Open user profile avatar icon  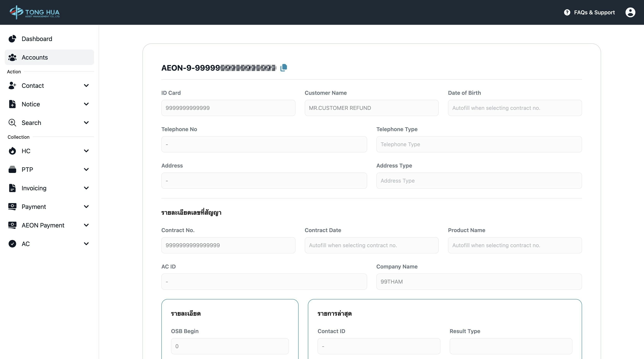(630, 12)
